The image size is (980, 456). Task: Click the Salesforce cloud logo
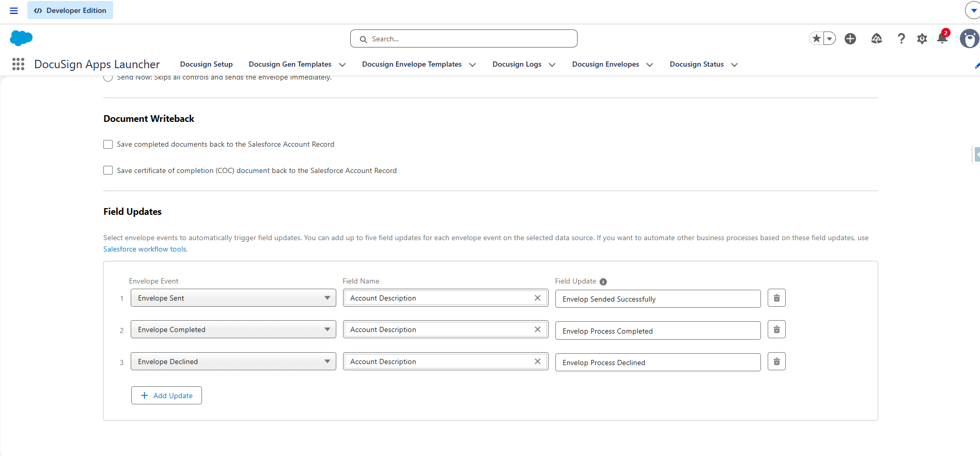pos(21,38)
